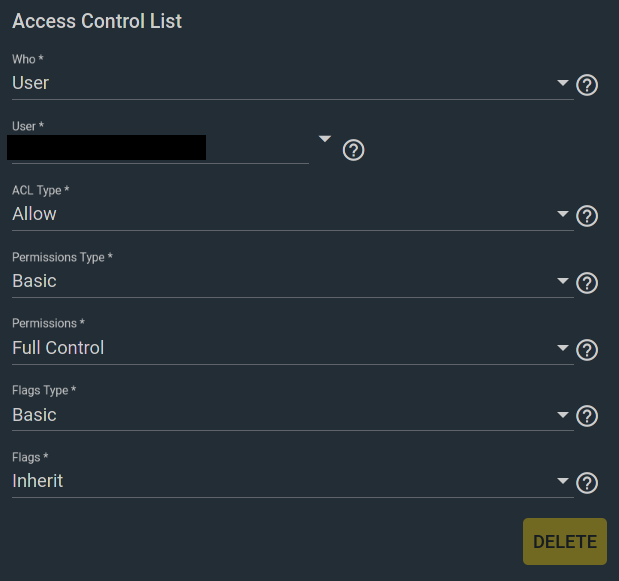Select the Full Control permissions value

(x=58, y=348)
